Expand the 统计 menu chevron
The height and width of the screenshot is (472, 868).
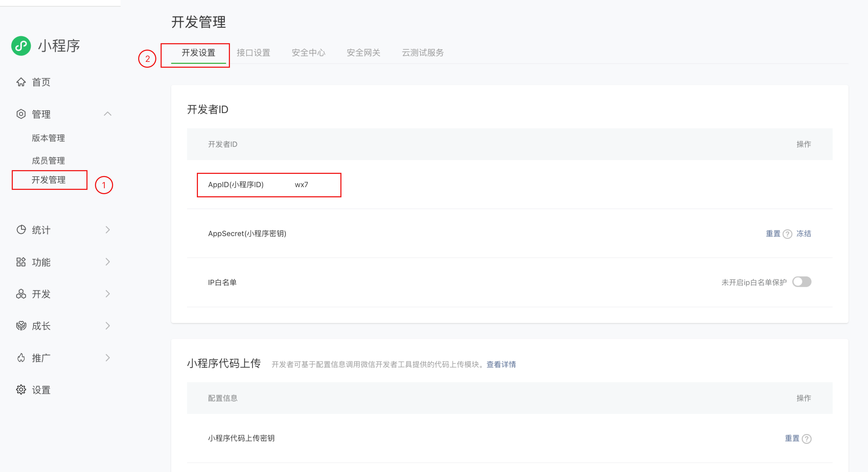tap(107, 230)
